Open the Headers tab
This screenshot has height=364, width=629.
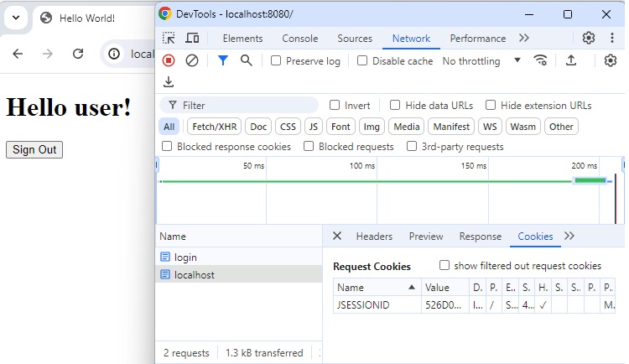(374, 237)
